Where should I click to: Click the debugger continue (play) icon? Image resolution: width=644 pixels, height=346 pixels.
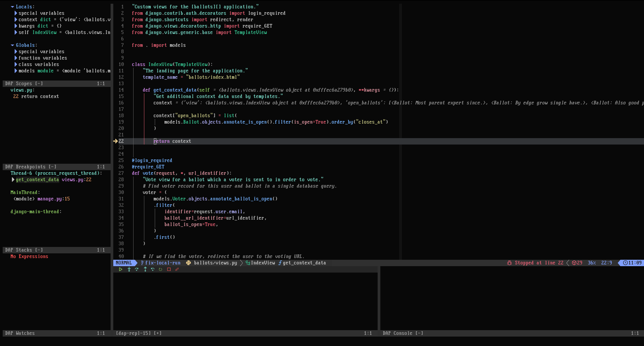tap(120, 269)
